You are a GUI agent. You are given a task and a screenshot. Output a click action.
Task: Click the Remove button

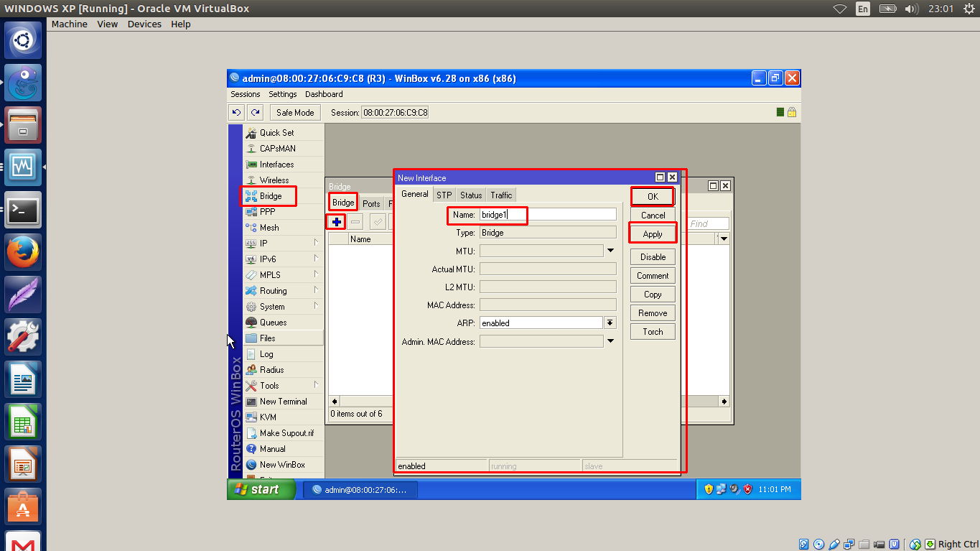pyautogui.click(x=653, y=313)
